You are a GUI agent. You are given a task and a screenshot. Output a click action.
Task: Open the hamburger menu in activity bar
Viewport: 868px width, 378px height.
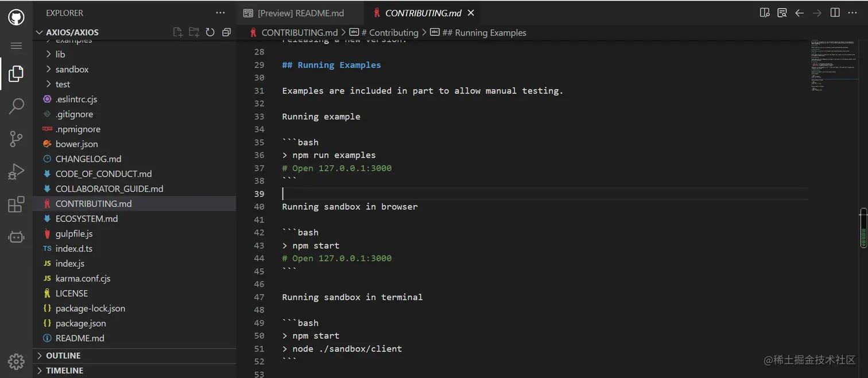16,46
